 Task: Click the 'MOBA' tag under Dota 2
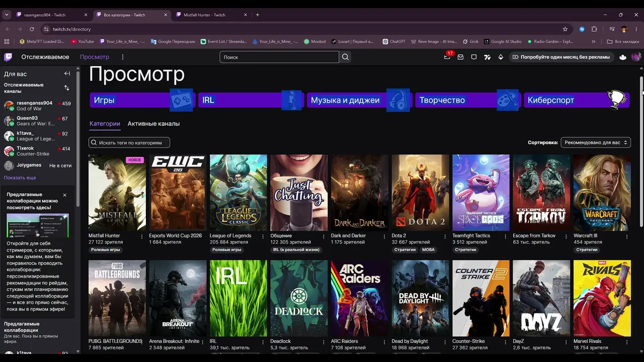(x=428, y=250)
